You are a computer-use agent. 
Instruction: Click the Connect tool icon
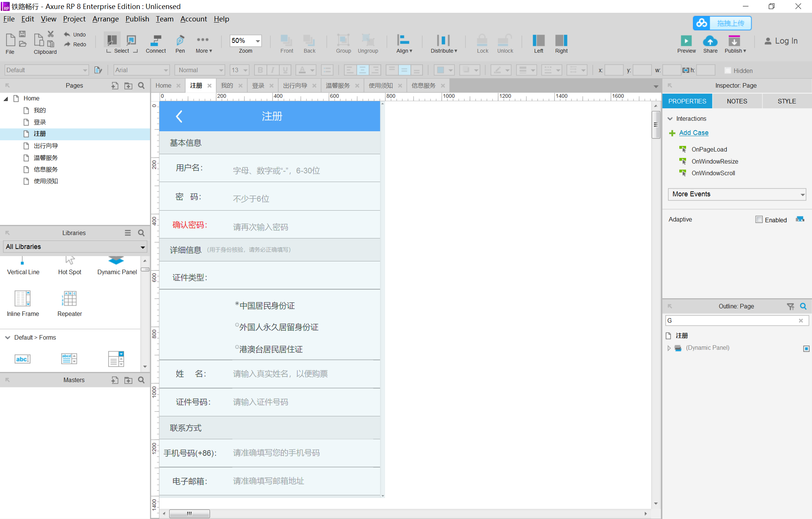[x=155, y=41]
